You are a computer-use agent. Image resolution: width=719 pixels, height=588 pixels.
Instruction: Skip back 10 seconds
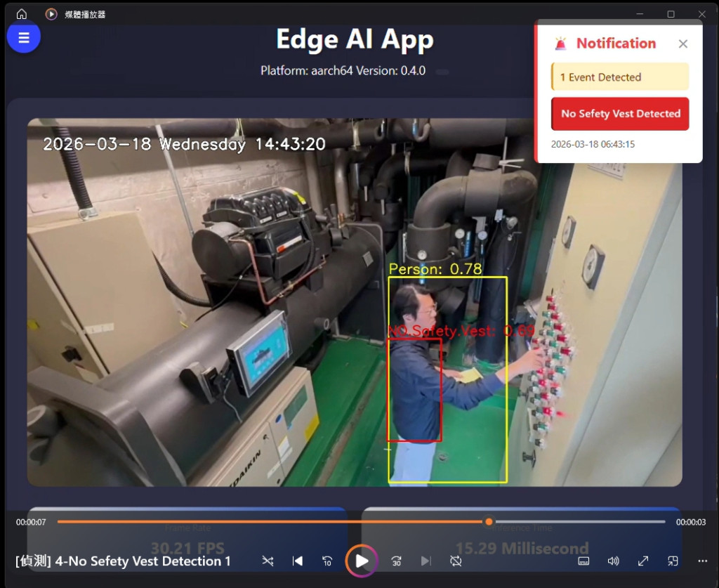click(x=327, y=561)
